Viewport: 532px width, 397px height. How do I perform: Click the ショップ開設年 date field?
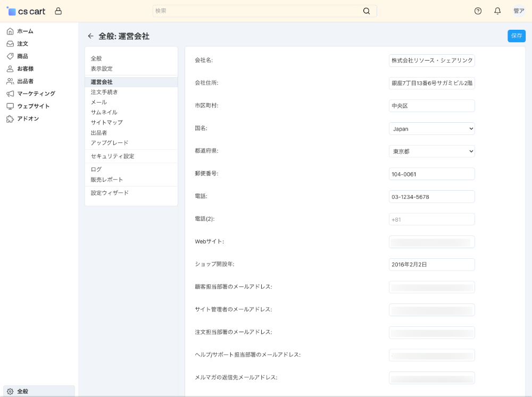click(431, 265)
